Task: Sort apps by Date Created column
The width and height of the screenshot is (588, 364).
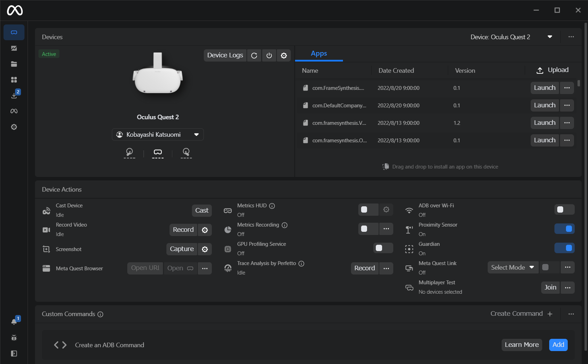Action: click(x=396, y=71)
